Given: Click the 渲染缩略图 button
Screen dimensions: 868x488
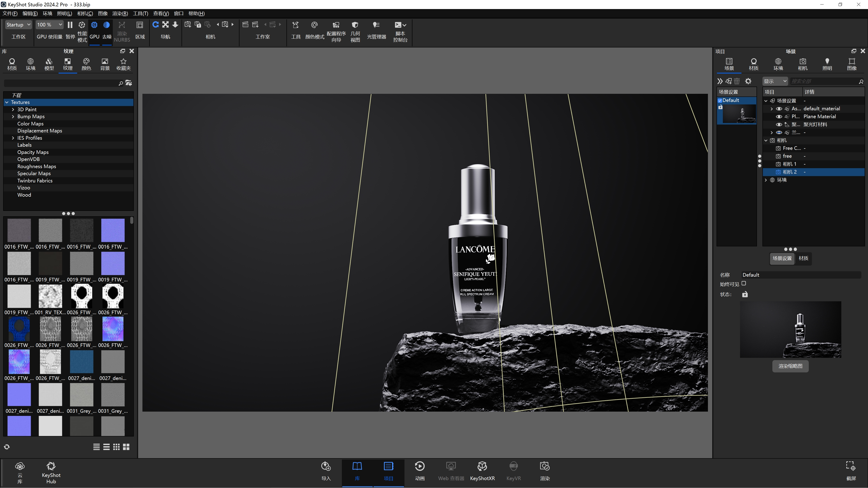Looking at the screenshot, I should click(790, 366).
